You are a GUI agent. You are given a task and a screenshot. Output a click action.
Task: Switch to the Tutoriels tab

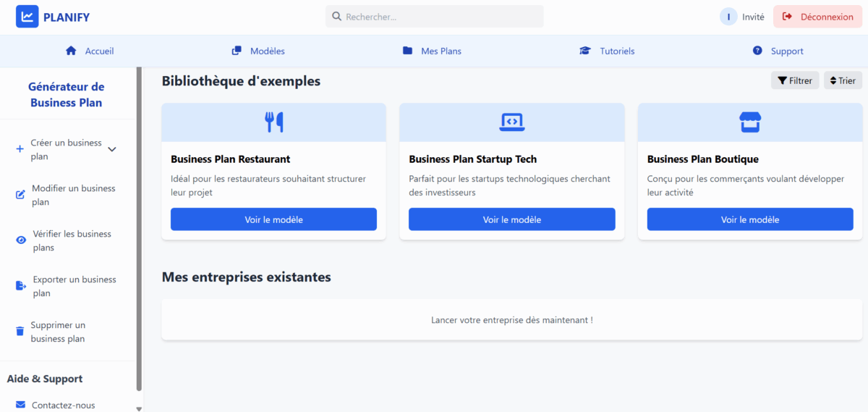pos(607,51)
